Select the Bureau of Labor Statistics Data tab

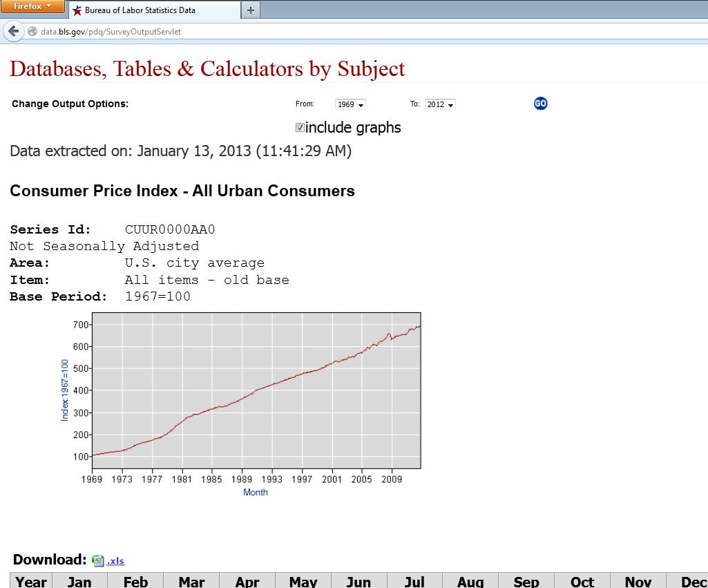point(155,10)
